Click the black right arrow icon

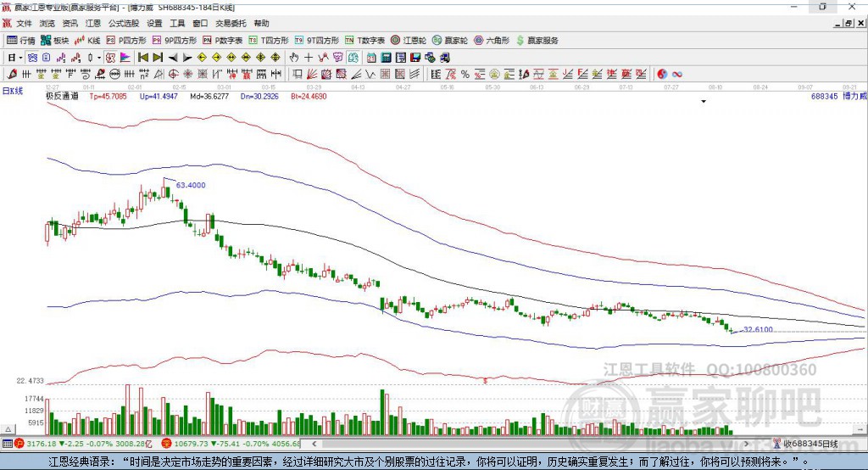pos(187,58)
